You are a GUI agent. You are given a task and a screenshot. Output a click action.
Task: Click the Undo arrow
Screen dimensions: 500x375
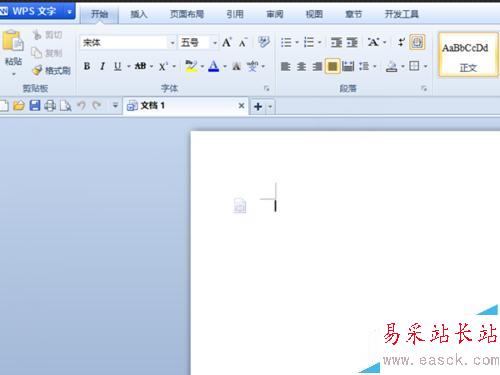(x=81, y=106)
